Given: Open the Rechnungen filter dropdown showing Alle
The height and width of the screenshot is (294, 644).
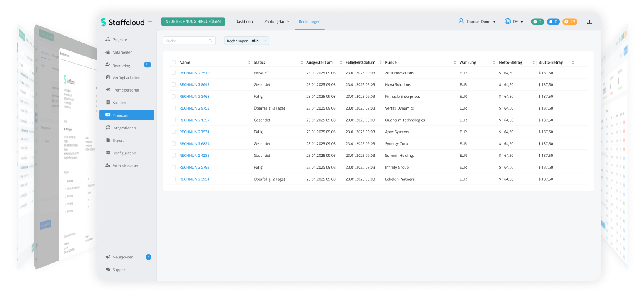Looking at the screenshot, I should pyautogui.click(x=246, y=41).
